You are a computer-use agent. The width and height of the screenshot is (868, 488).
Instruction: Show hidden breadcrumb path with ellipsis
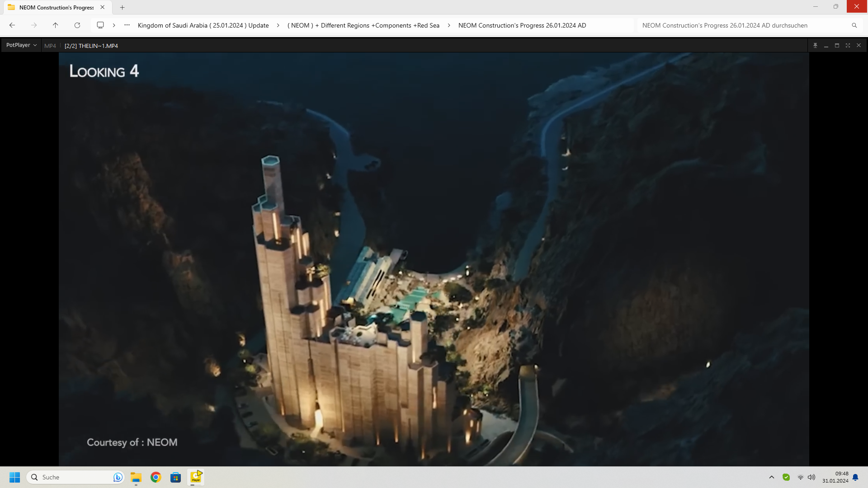tap(127, 25)
